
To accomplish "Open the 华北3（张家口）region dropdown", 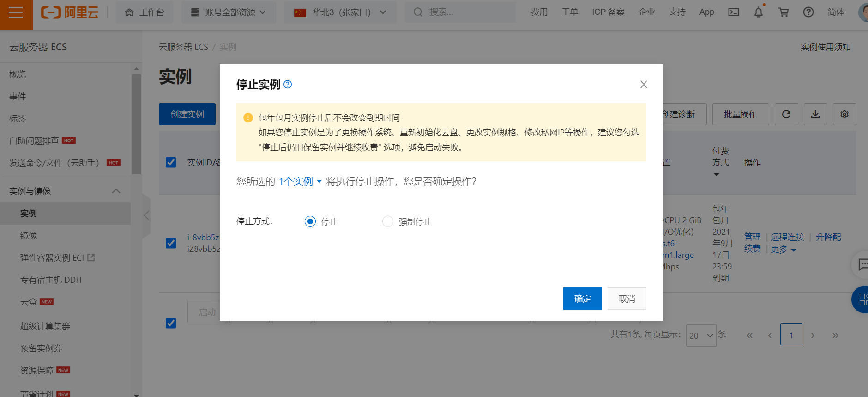I will 340,12.
